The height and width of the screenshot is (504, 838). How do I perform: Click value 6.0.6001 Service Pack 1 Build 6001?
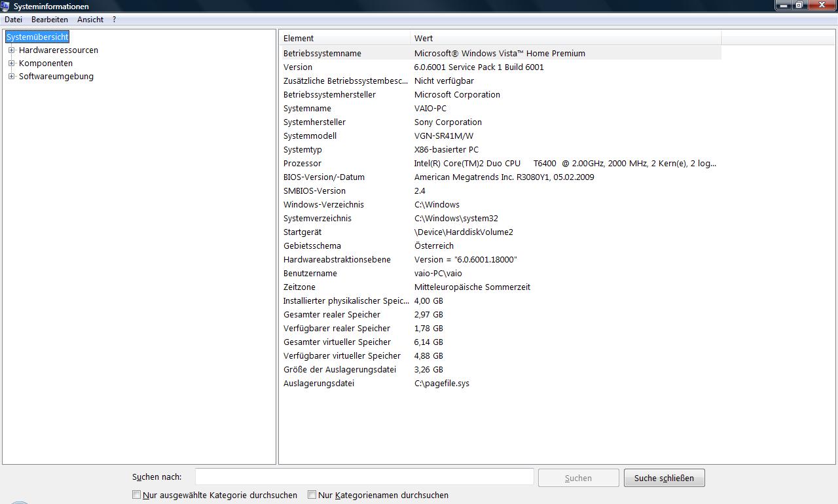click(479, 67)
